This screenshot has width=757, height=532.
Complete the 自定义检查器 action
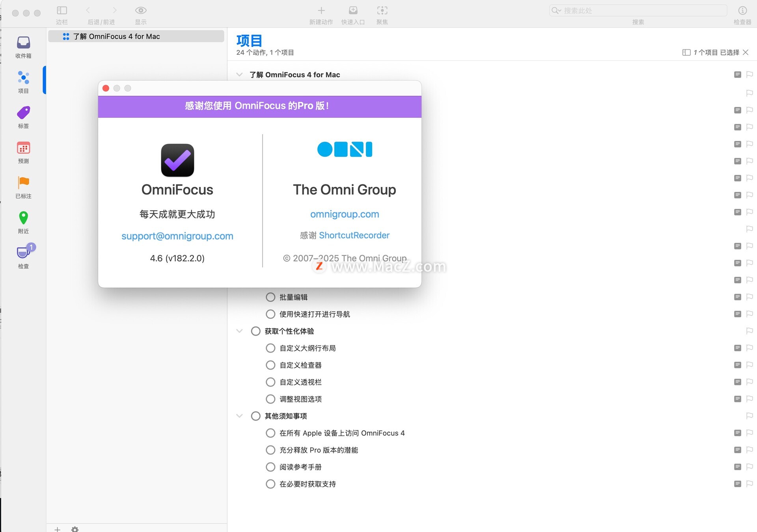coord(270,365)
